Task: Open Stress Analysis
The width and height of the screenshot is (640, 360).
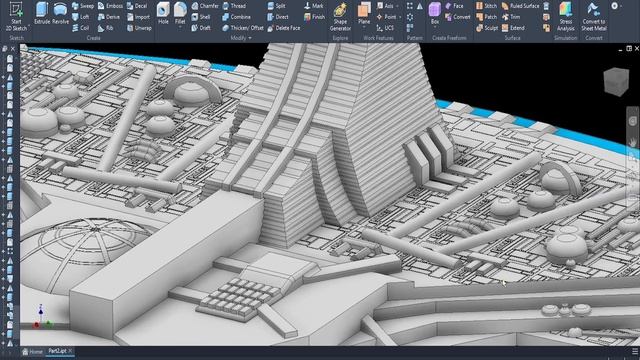Action: point(566,17)
